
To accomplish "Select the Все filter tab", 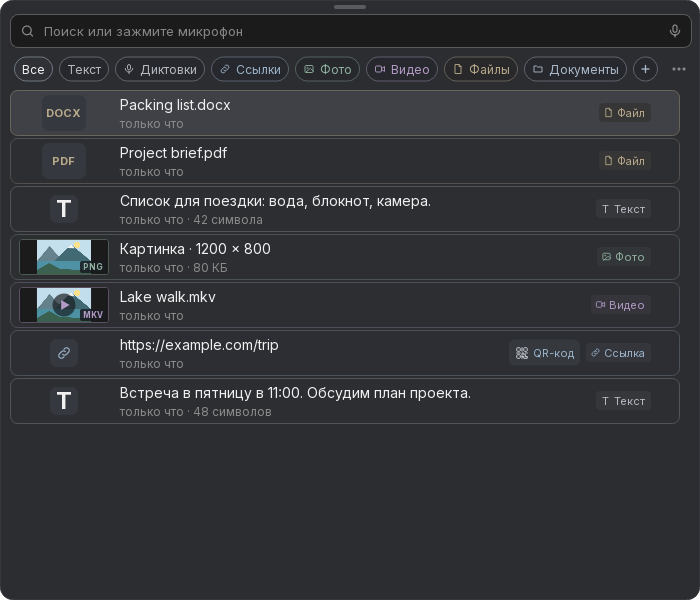I will 33,70.
